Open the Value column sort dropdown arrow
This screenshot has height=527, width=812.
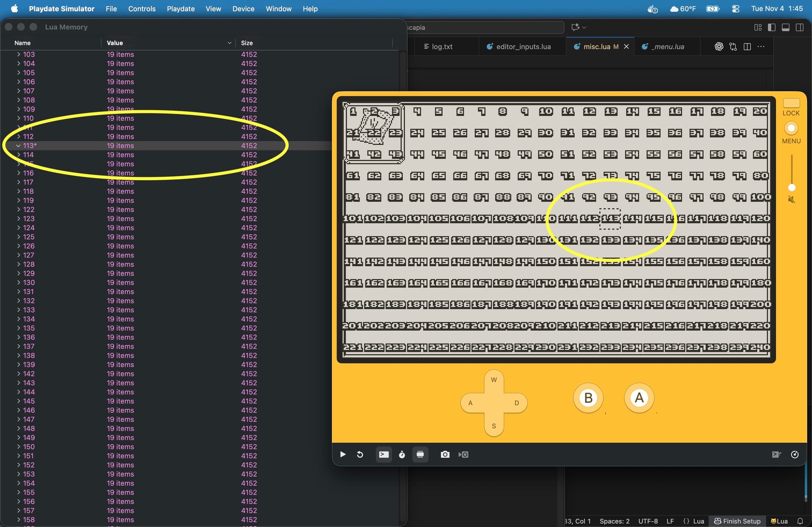point(229,43)
